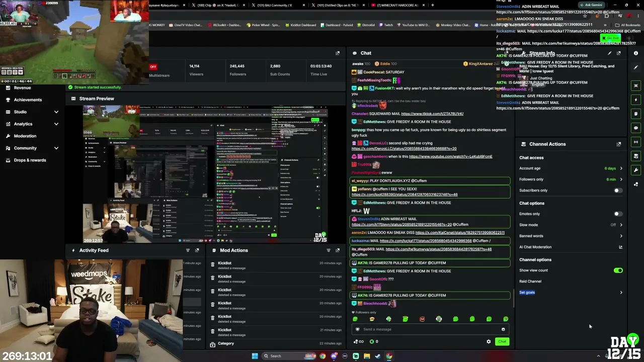Click the Stream Preview video thumbnail

click(205, 174)
